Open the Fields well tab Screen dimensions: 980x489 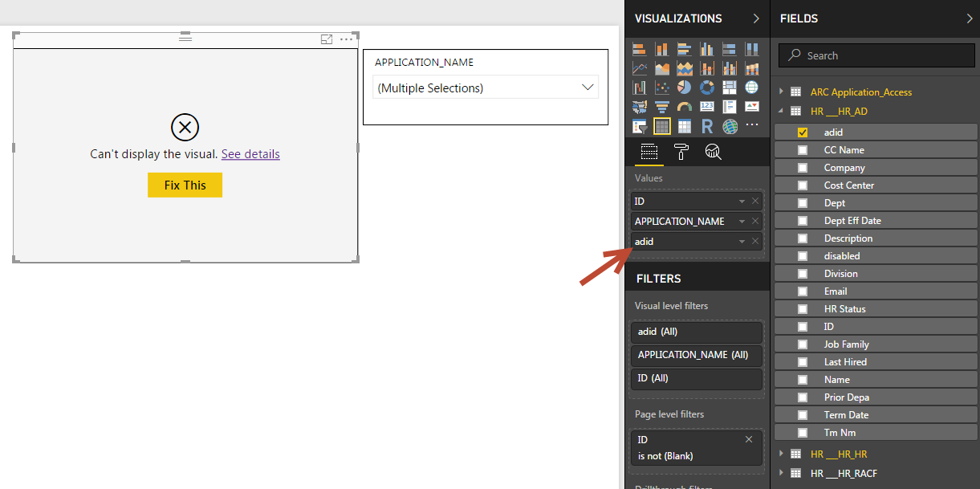click(x=649, y=152)
